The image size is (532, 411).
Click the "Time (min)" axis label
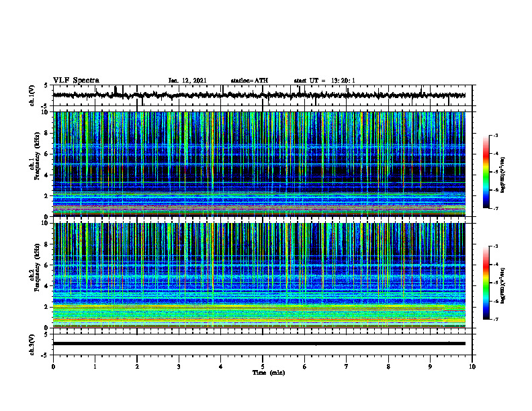tap(269, 373)
